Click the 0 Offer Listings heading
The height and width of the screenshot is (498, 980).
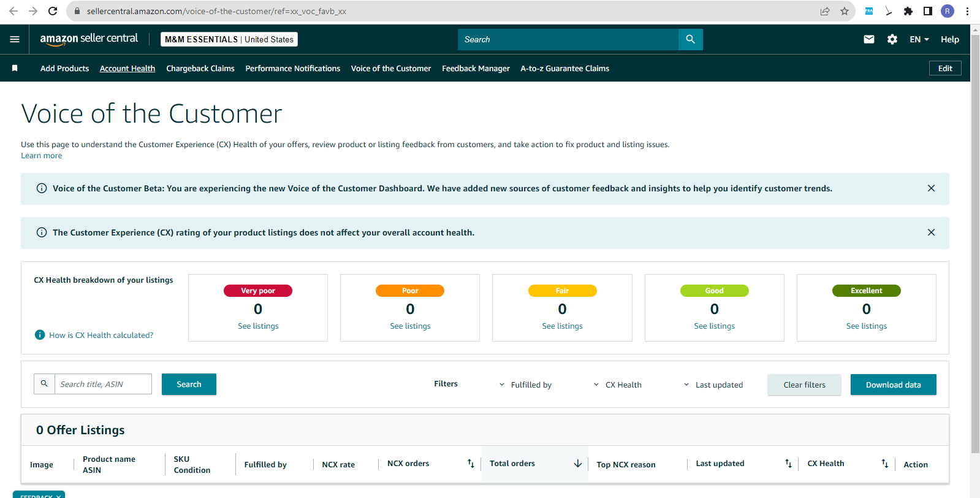[x=80, y=430]
